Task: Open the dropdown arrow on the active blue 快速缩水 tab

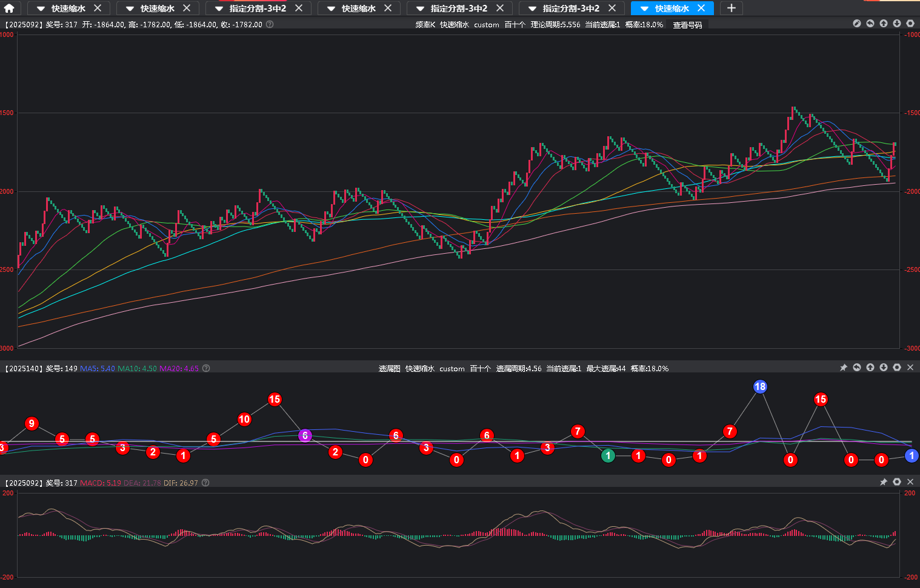Action: 644,8
